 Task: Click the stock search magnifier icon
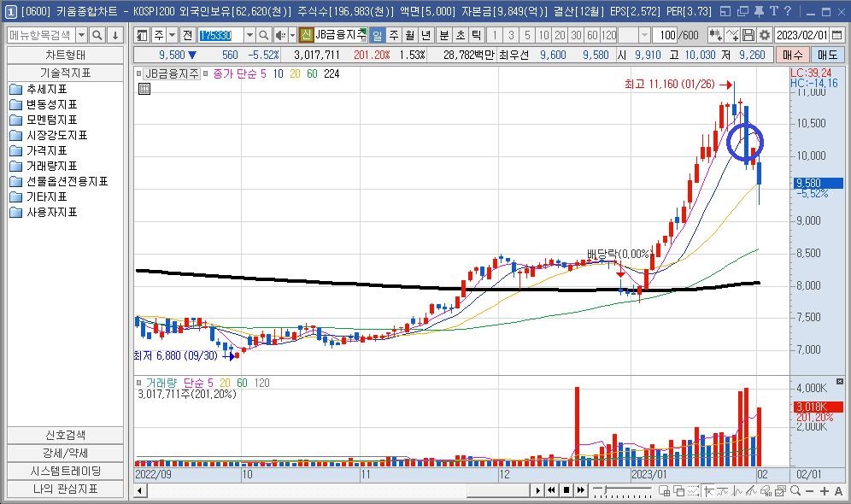coord(263,35)
